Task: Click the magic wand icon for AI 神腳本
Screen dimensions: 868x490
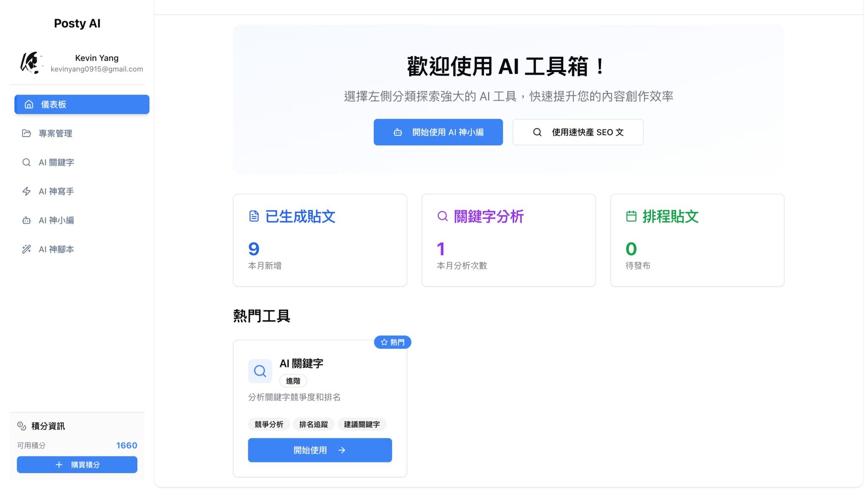Action: 26,249
